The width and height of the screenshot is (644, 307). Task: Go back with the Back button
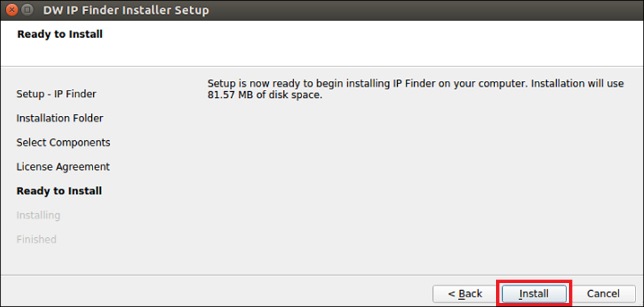point(465,294)
